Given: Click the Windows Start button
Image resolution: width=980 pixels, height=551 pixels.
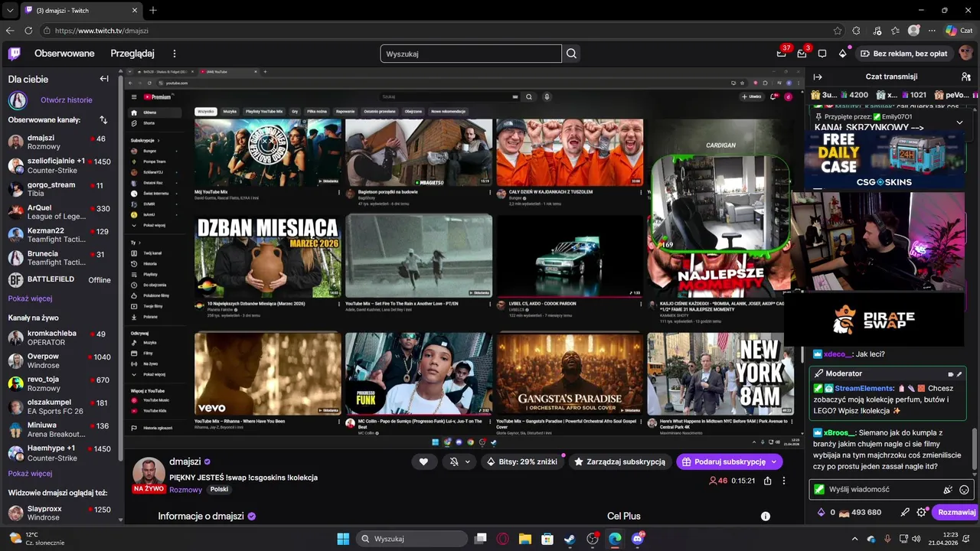Looking at the screenshot, I should tap(343, 539).
